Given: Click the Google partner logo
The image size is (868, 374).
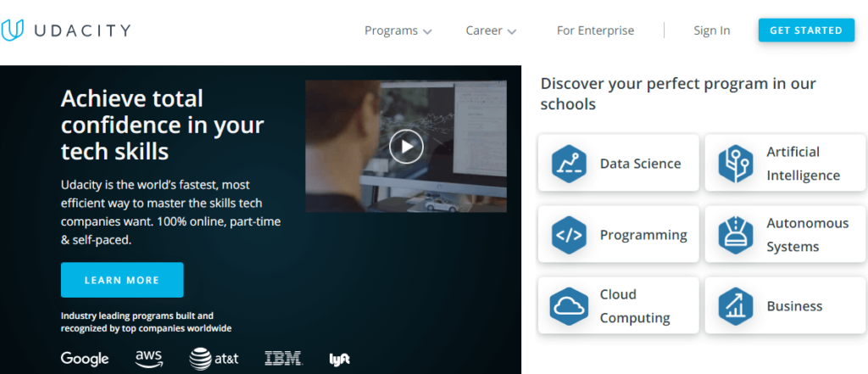Looking at the screenshot, I should pos(85,359).
